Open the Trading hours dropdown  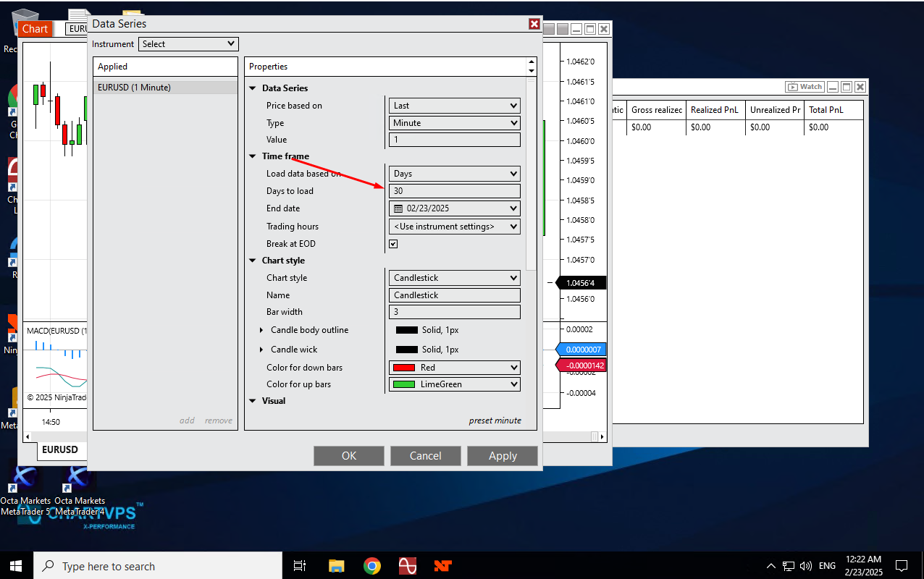tap(454, 227)
